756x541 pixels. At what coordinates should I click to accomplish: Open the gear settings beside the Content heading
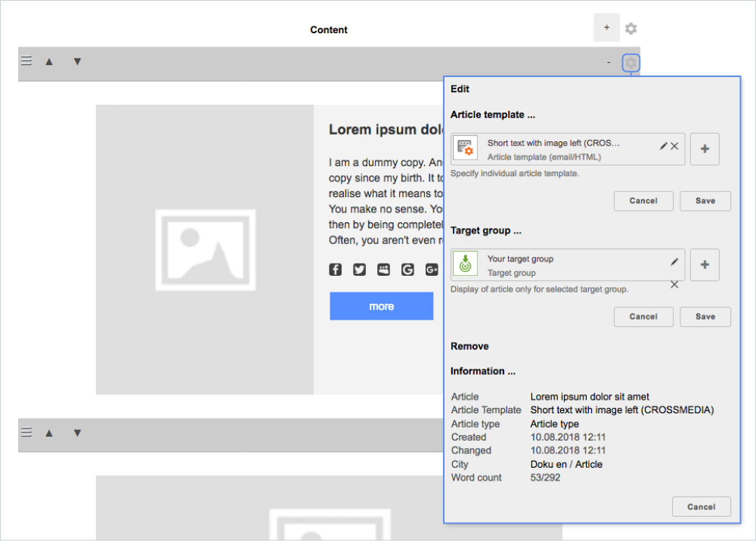pos(631,29)
